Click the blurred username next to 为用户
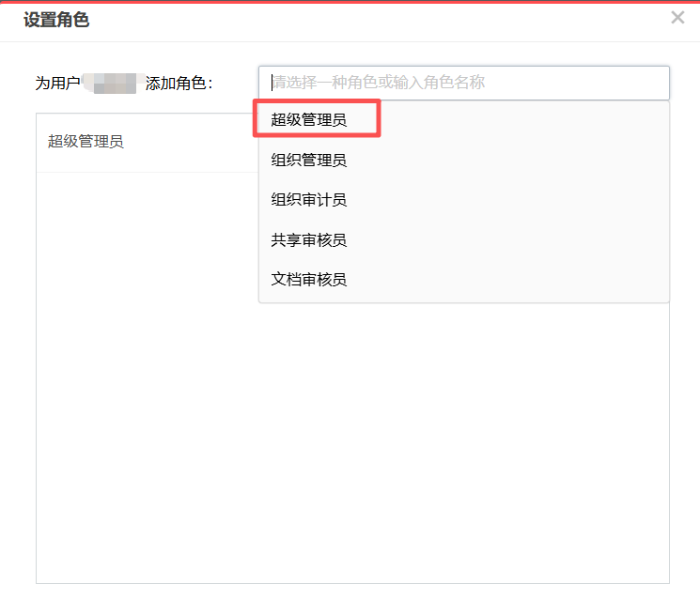 pos(113,83)
